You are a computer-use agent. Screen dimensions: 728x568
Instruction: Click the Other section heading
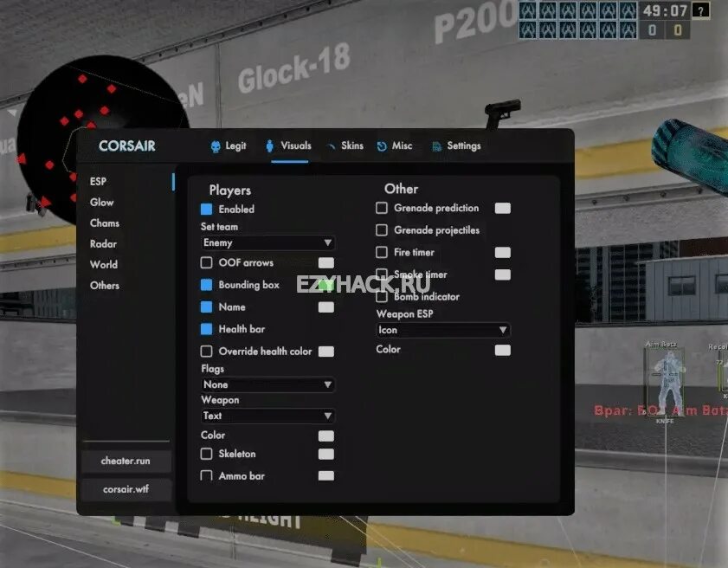[x=401, y=189]
